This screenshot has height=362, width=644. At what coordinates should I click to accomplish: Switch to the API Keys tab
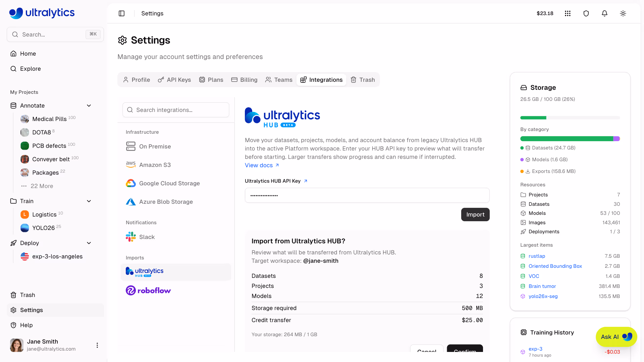coord(174,80)
